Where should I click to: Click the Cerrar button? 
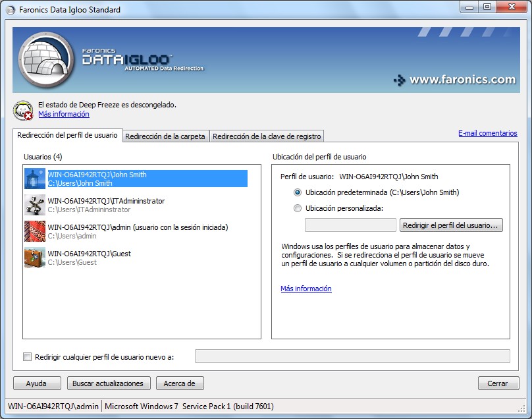(x=498, y=383)
